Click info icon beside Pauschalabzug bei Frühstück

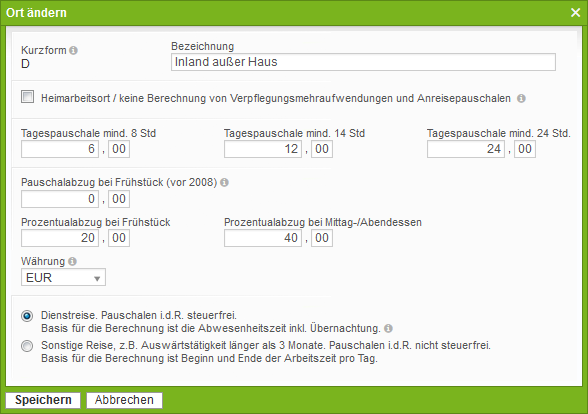click(224, 183)
